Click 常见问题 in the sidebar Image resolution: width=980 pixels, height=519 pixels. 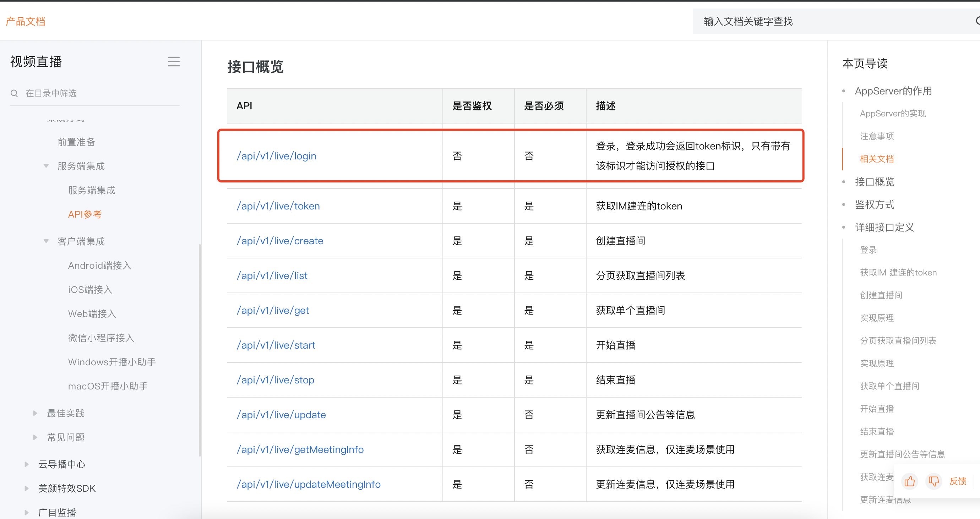coord(65,437)
